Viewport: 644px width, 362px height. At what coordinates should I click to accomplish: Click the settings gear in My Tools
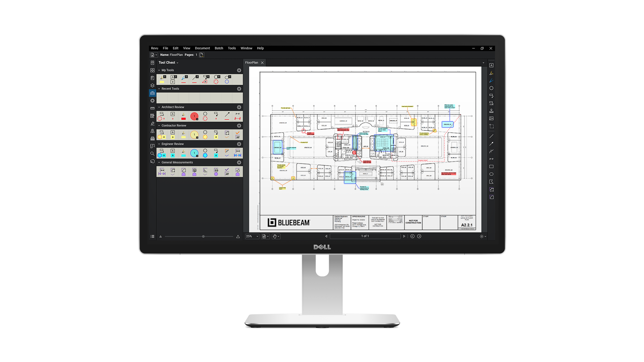tap(239, 70)
